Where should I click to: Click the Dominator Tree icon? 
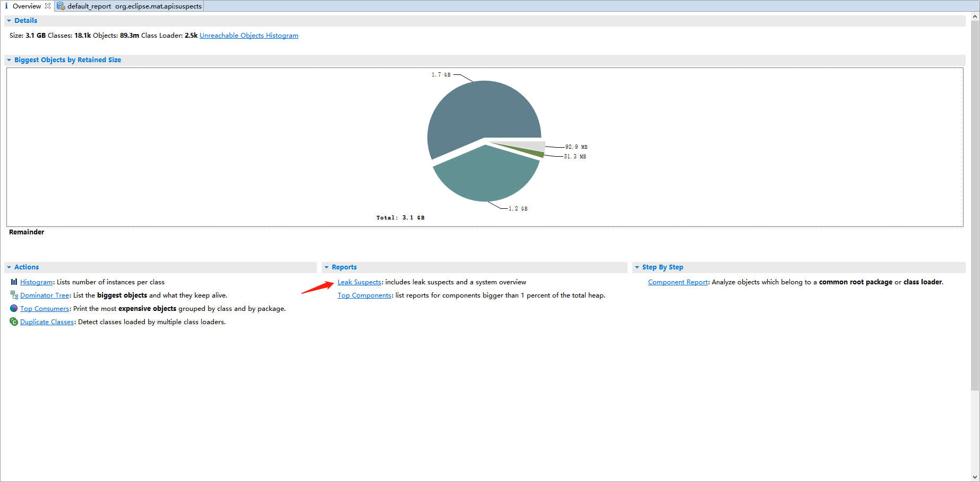pos(14,295)
